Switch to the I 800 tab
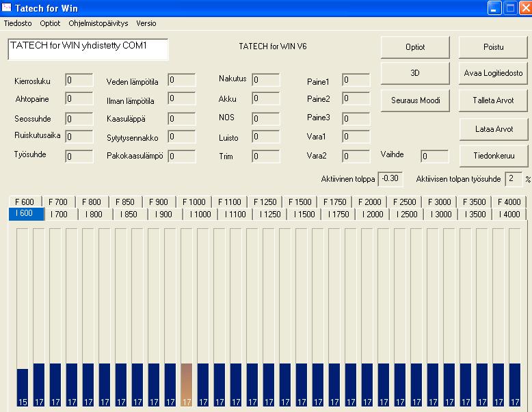Viewport: 532px width, 412px height. coord(94,215)
